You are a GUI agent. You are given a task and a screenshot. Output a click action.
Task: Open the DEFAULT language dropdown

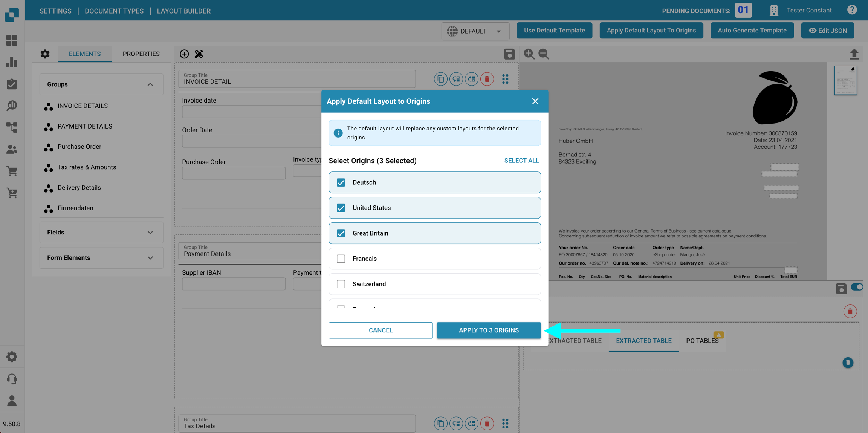coord(475,31)
